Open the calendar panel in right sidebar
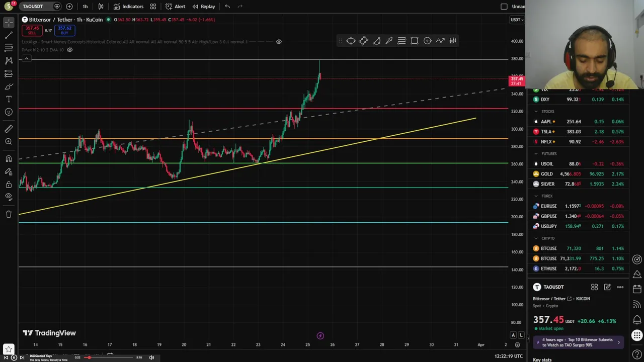 point(637,289)
